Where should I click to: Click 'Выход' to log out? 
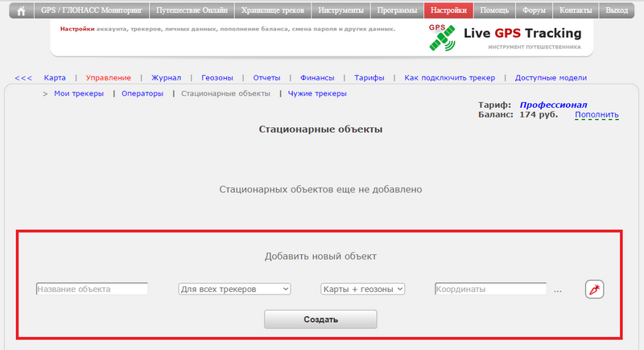617,11
